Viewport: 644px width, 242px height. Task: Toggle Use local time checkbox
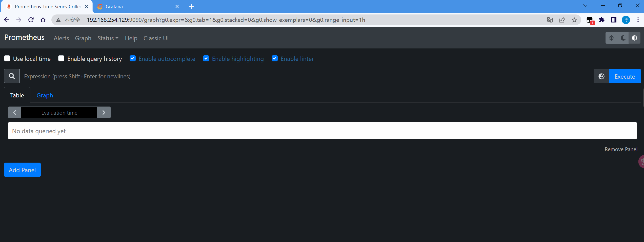pos(7,59)
